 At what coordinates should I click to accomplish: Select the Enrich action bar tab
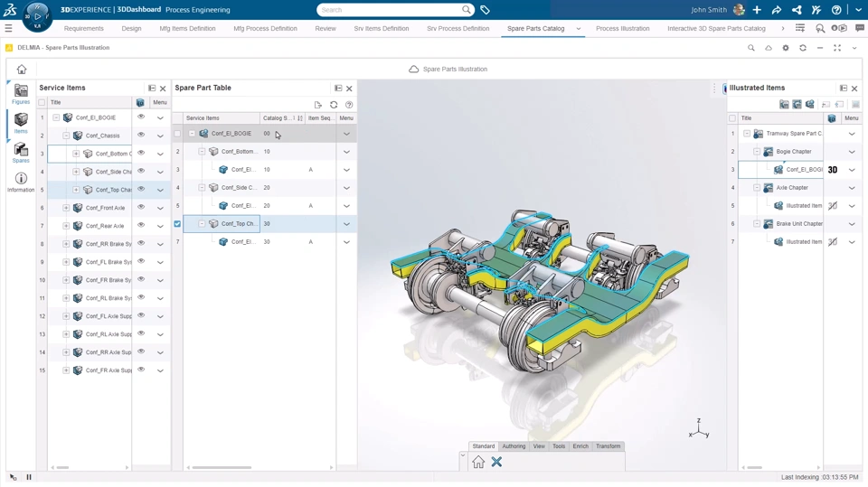point(580,446)
